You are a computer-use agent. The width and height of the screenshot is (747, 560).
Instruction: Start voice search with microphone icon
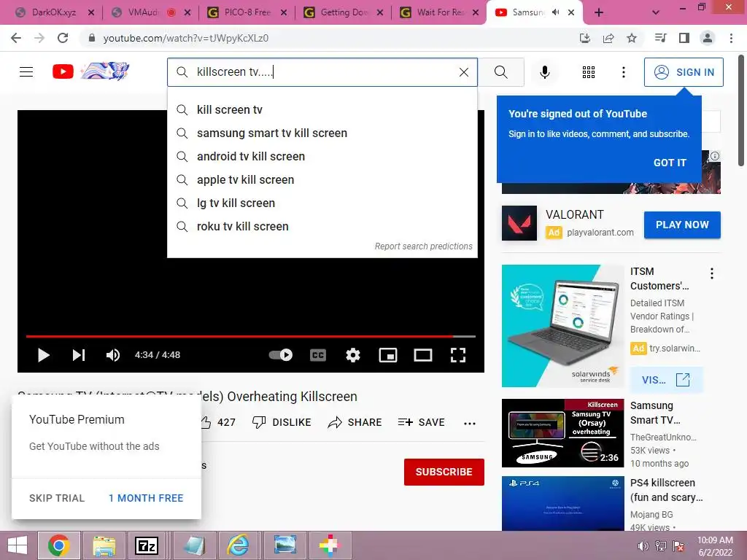[544, 72]
